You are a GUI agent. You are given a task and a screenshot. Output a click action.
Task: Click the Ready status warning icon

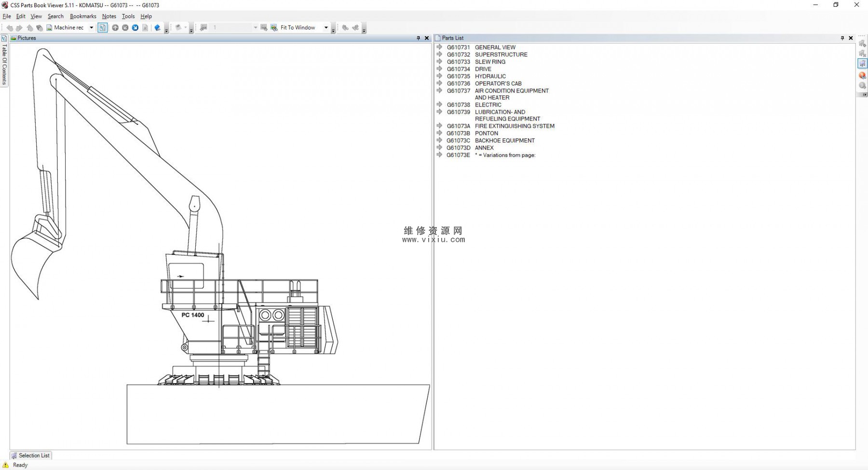(x=6, y=465)
